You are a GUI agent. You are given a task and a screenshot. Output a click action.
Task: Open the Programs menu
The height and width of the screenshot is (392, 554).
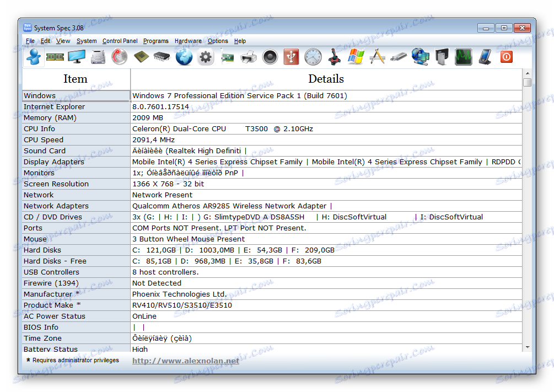[x=156, y=41]
